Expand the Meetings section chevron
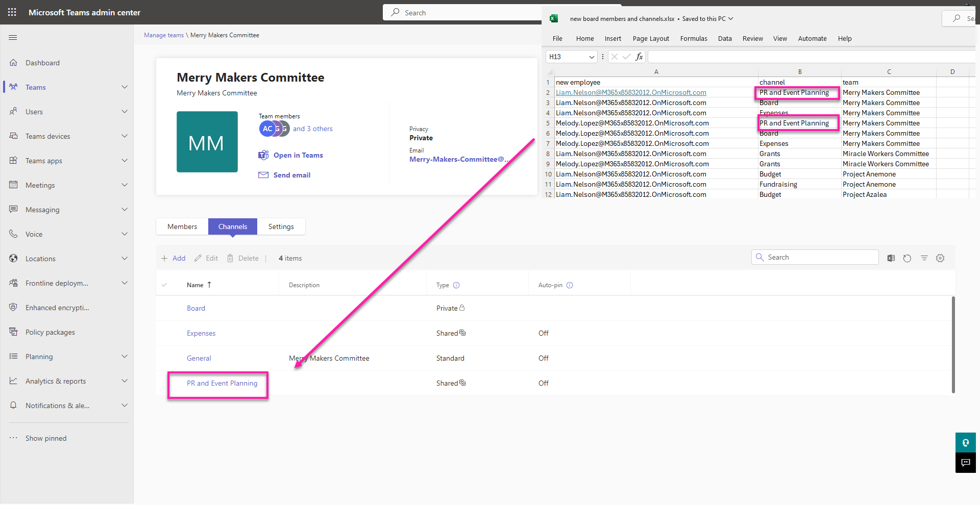 [125, 185]
